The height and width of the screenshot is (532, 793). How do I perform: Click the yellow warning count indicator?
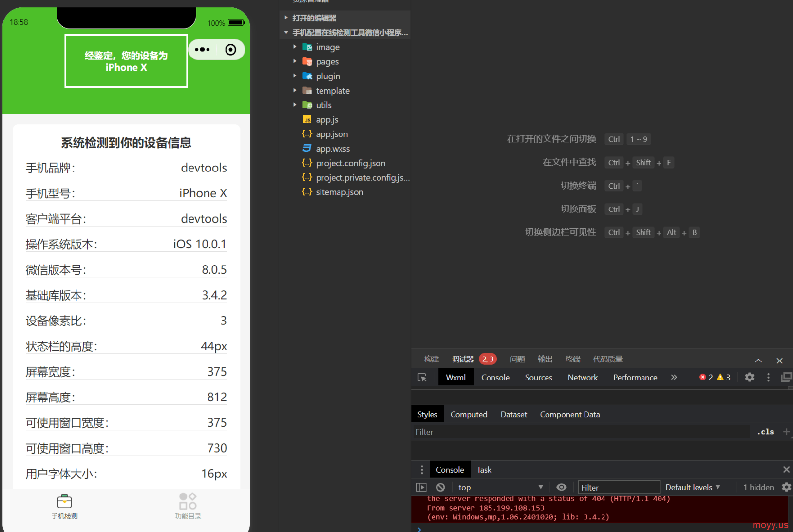pyautogui.click(x=724, y=377)
